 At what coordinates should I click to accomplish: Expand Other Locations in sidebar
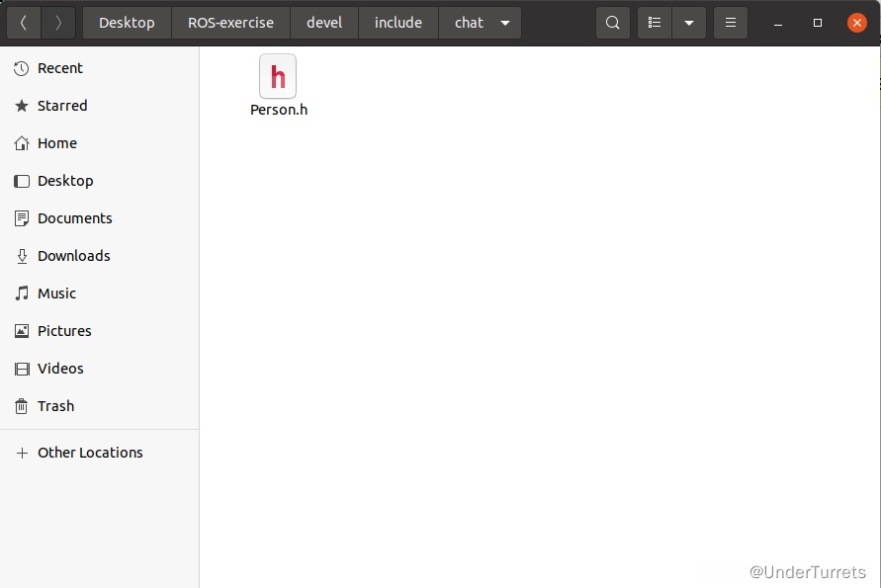(90, 453)
